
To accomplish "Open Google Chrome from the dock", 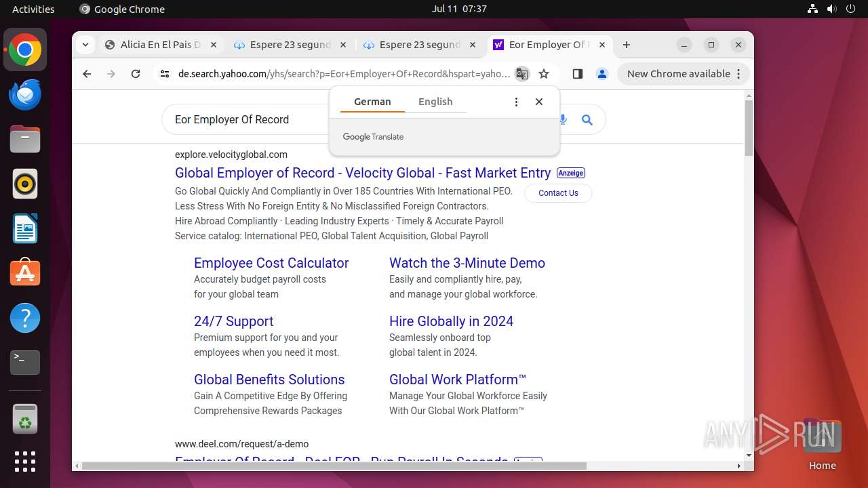I will coord(25,50).
